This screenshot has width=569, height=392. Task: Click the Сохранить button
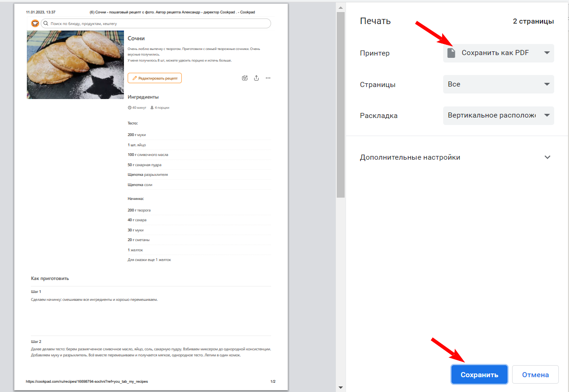point(479,374)
